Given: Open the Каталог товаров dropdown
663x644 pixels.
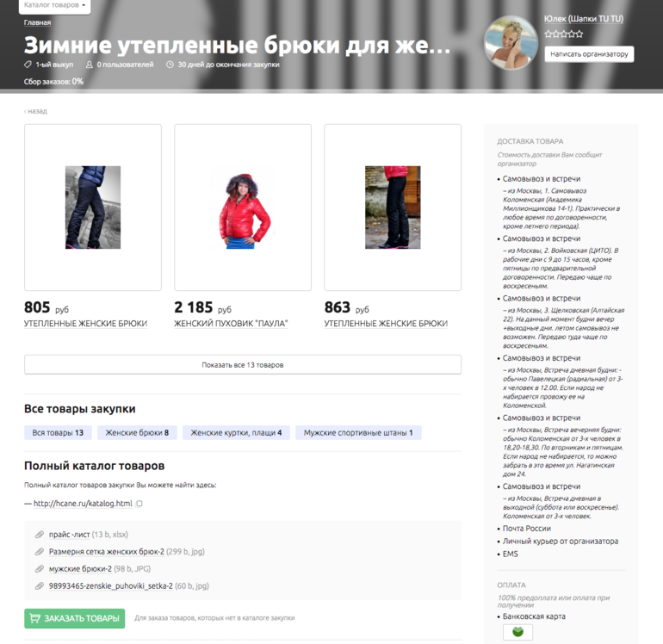Looking at the screenshot, I should click(x=54, y=5).
